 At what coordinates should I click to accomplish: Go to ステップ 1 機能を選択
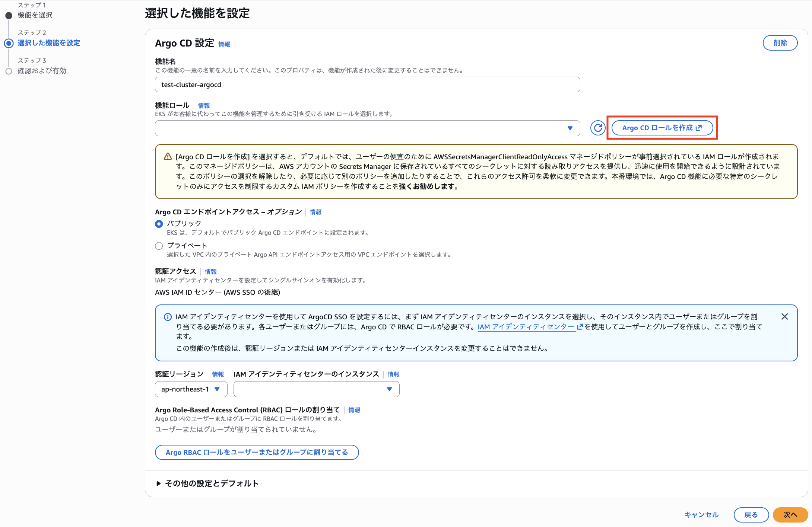pyautogui.click(x=35, y=15)
